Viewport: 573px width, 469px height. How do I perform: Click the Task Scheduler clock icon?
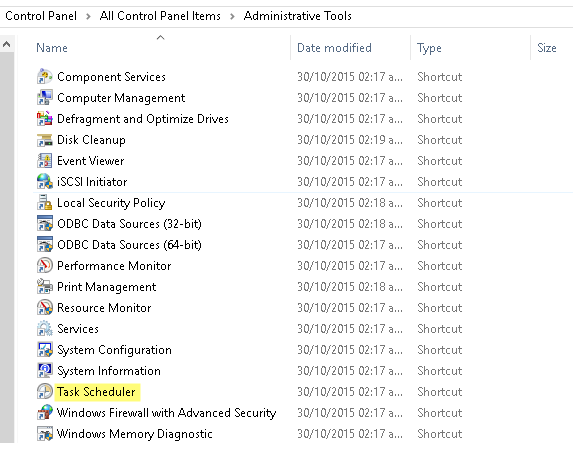[x=45, y=392]
